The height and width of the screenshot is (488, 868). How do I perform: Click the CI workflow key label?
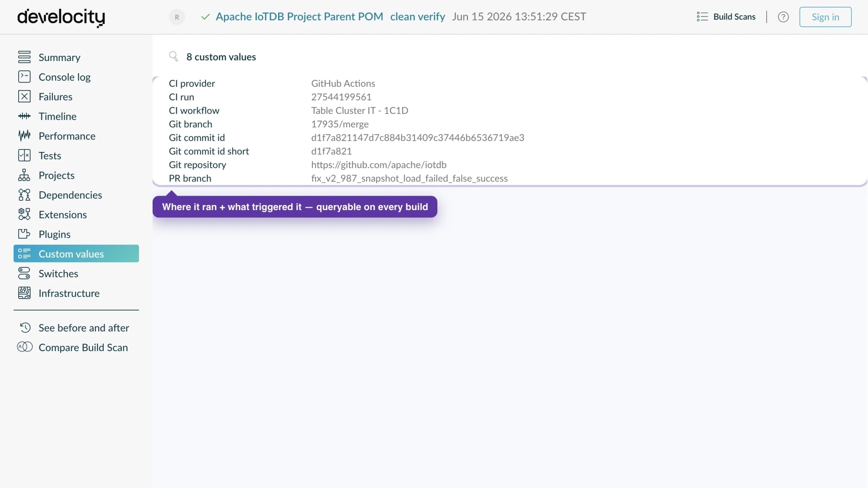point(194,110)
